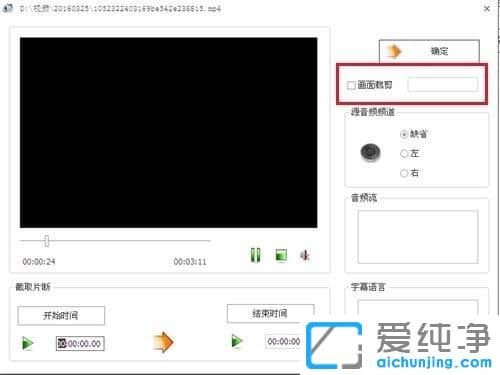Image resolution: width=500 pixels, height=375 pixels.
Task: Click the orange arrow between time fields
Action: tap(163, 342)
